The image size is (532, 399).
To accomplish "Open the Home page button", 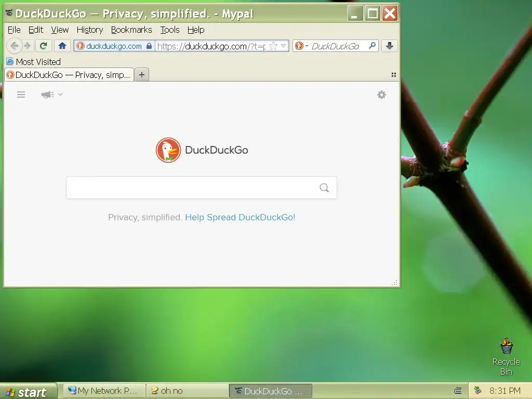I will coord(62,46).
